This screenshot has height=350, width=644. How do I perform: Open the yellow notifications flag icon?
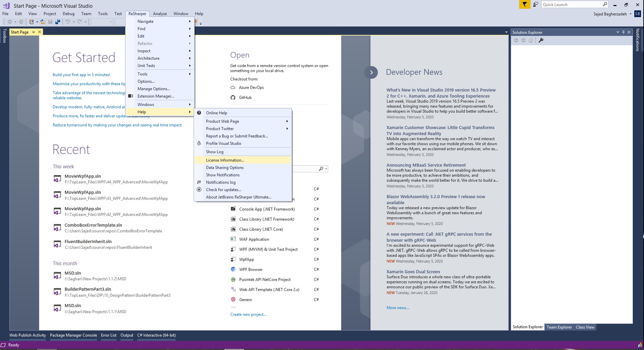(x=524, y=4)
